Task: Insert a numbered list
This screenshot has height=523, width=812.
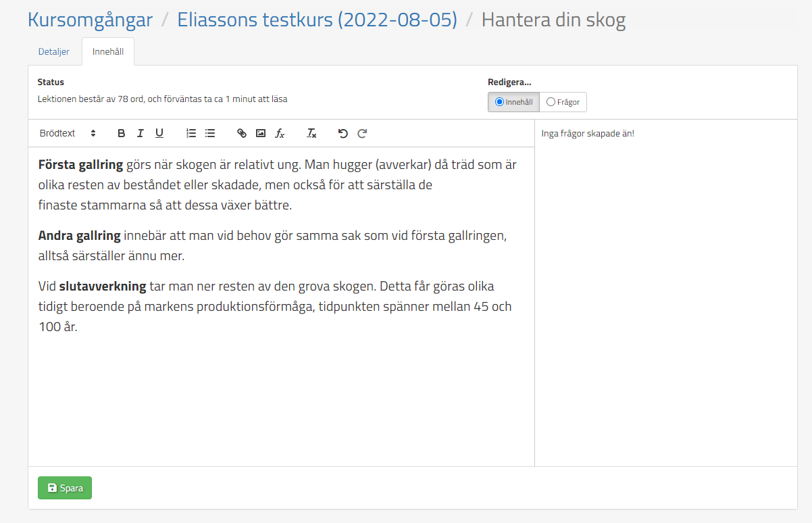Action: [191, 133]
